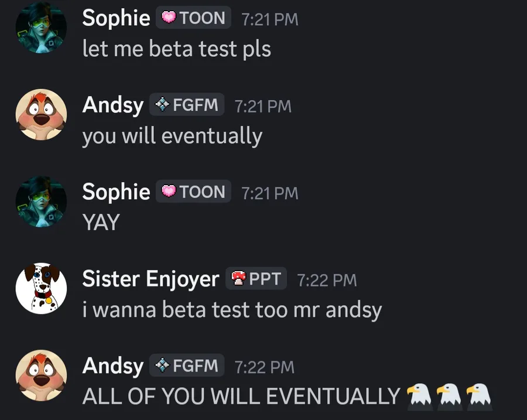This screenshot has width=527, height=420.
Task: Click the TOON heart tag above "let me beta test pls"
Action: tap(193, 18)
